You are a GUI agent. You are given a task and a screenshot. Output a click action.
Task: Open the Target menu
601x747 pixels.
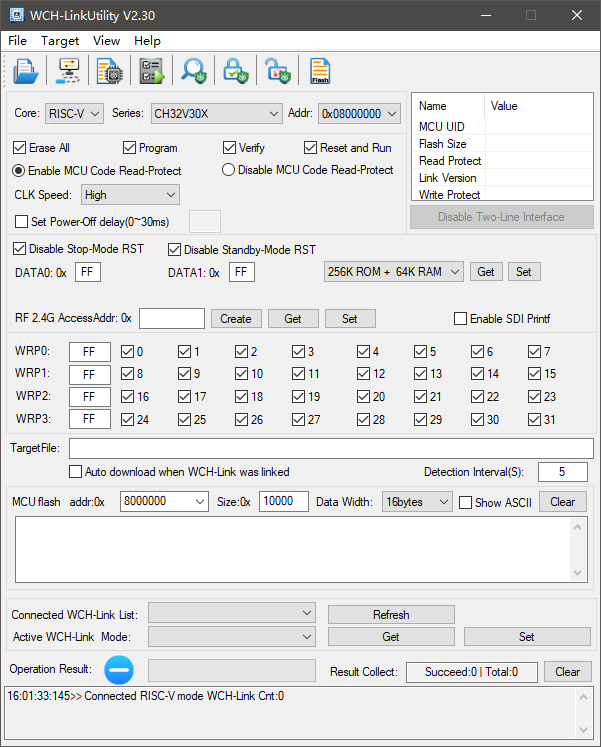60,41
